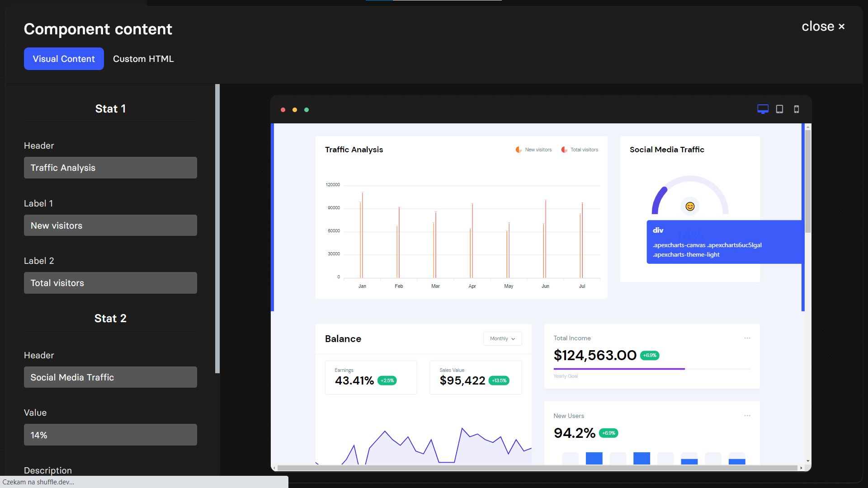Click the red window dot in preview
This screenshot has height=488, width=868.
pos(283,110)
